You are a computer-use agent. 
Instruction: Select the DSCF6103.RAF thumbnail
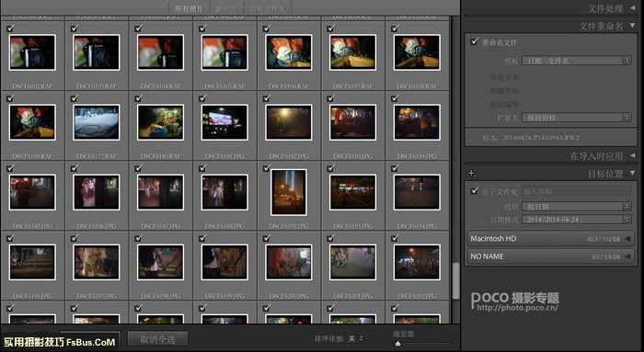tap(97, 52)
